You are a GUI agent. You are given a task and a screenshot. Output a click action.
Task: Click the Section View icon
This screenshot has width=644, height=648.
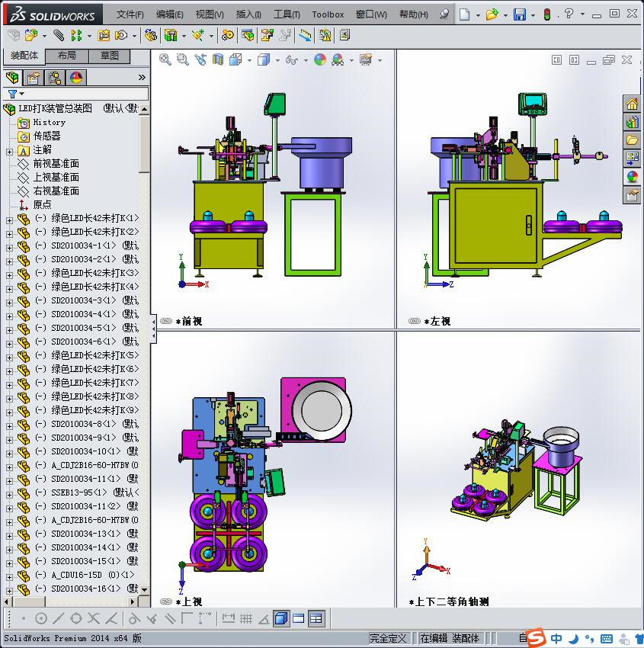(218, 60)
